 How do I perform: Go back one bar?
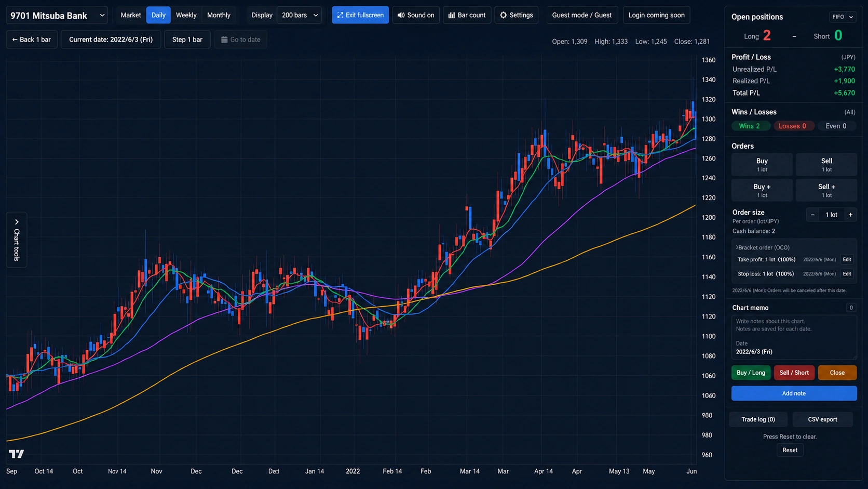point(32,39)
